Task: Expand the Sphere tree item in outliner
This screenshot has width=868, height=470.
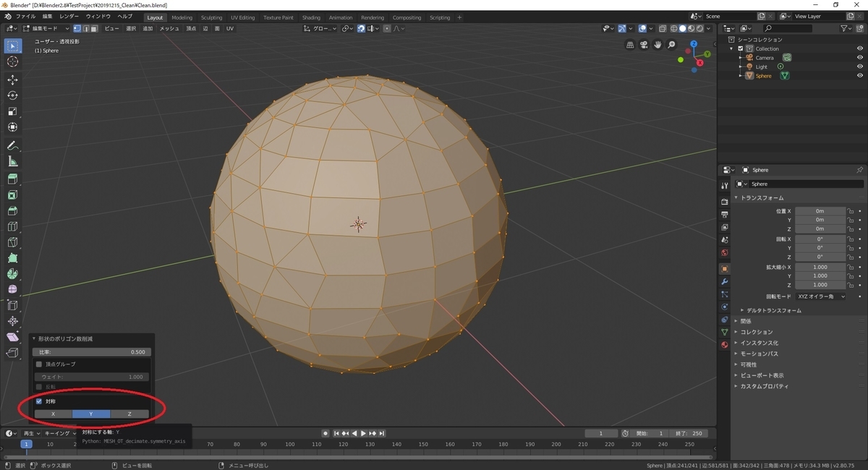Action: [741, 75]
